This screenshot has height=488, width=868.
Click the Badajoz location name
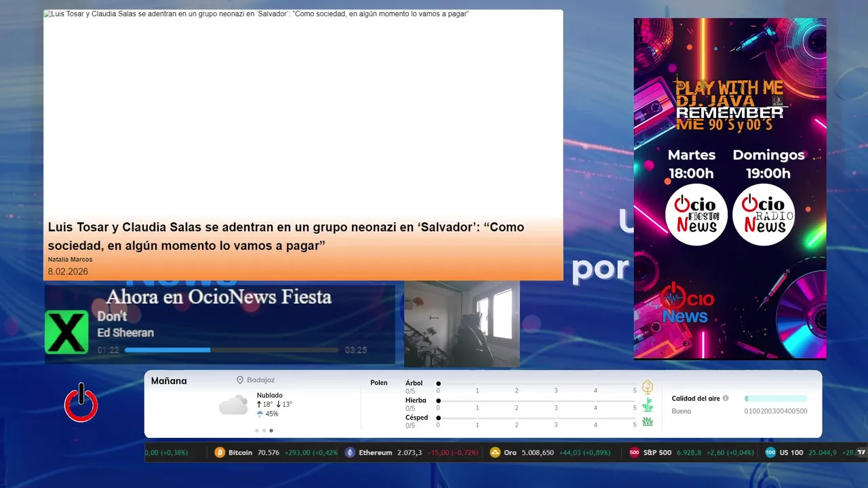[260, 380]
